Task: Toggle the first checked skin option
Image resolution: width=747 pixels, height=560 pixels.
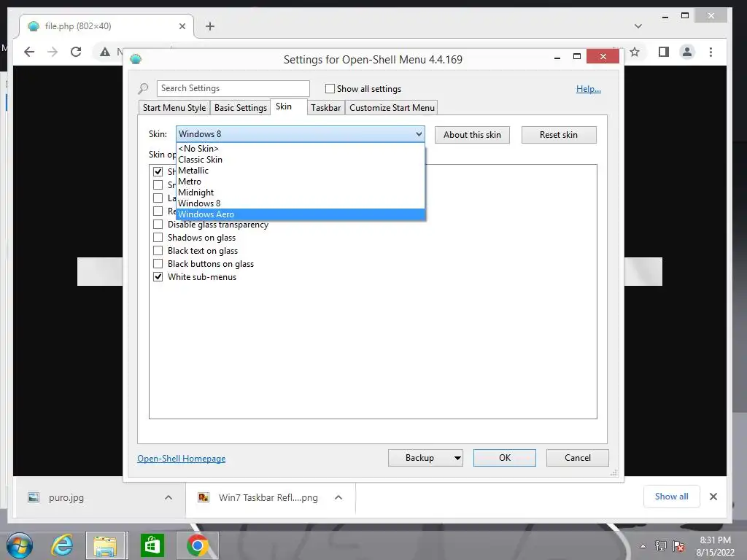Action: point(158,171)
